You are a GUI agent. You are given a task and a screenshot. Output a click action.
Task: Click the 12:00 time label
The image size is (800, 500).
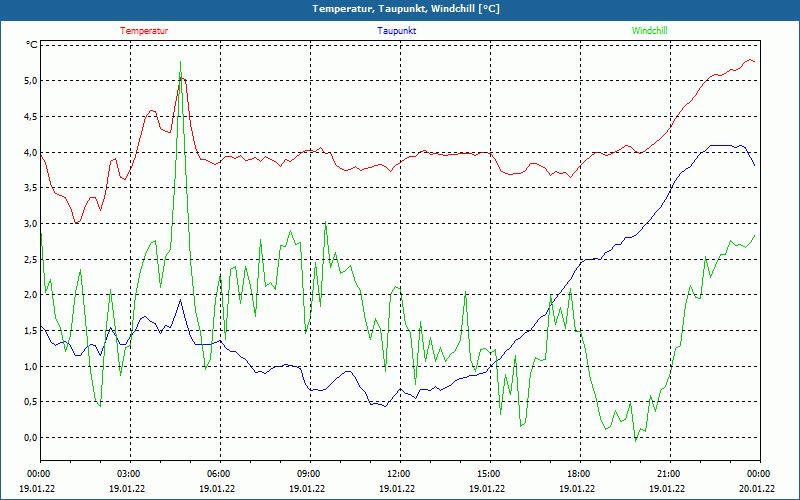pos(397,474)
